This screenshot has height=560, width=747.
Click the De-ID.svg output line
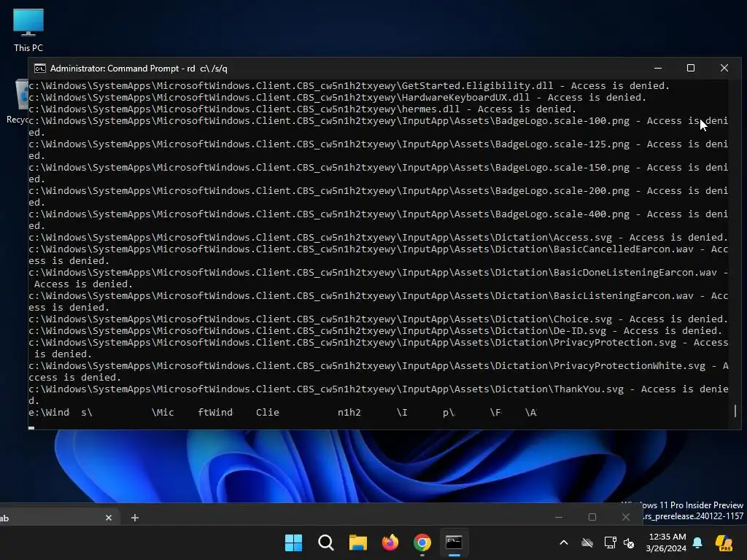tap(376, 331)
